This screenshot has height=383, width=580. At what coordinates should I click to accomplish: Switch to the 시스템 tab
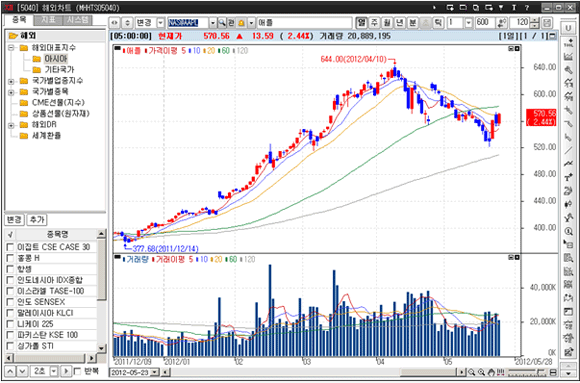pyautogui.click(x=78, y=20)
